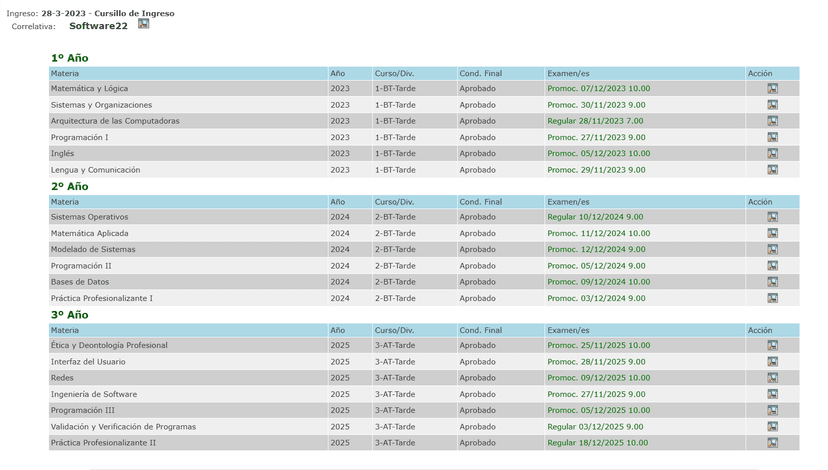Click the Arquitectura de las Computadoras exam date
The height and width of the screenshot is (470, 828).
[595, 121]
